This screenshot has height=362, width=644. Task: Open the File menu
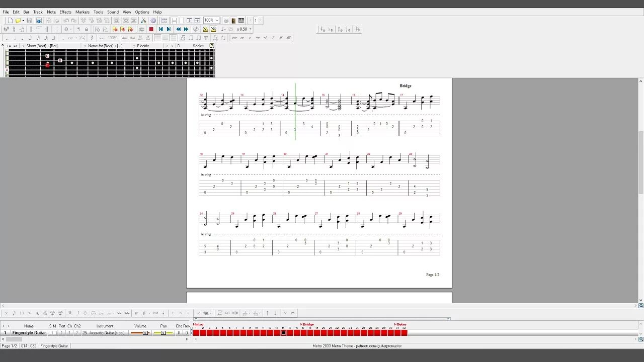[6, 12]
